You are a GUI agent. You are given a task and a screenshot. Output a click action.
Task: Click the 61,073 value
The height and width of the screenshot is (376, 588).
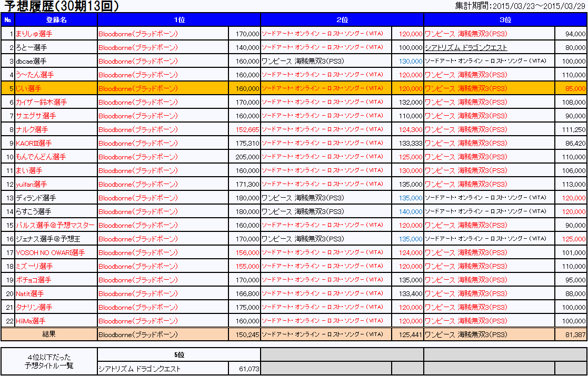(249, 369)
